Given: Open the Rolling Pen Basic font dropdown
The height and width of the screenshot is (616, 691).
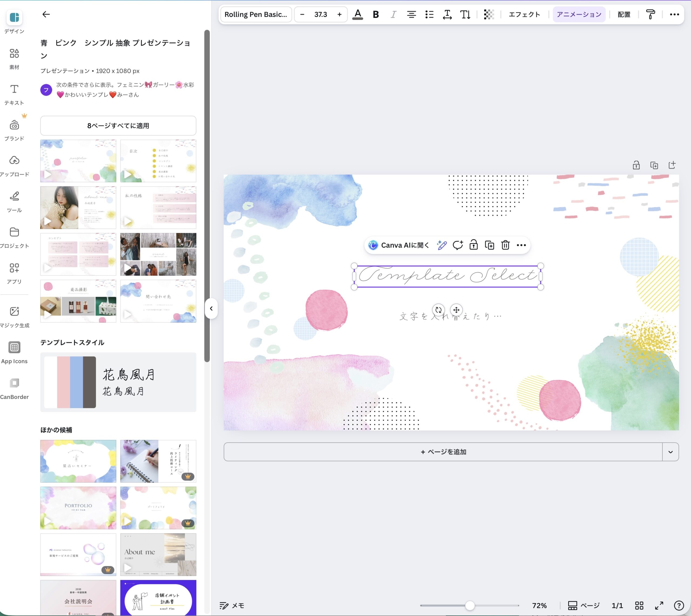Looking at the screenshot, I should click(x=256, y=14).
